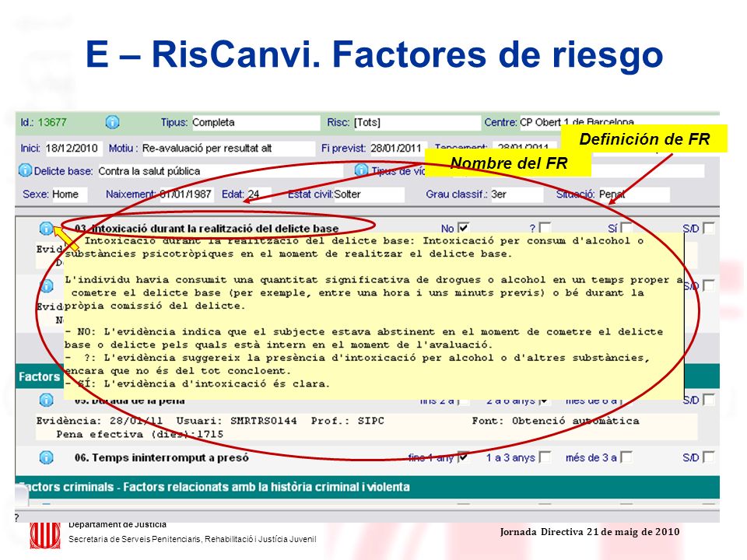
Task: Click the Inici date field 18/12/2010
Action: (73, 148)
